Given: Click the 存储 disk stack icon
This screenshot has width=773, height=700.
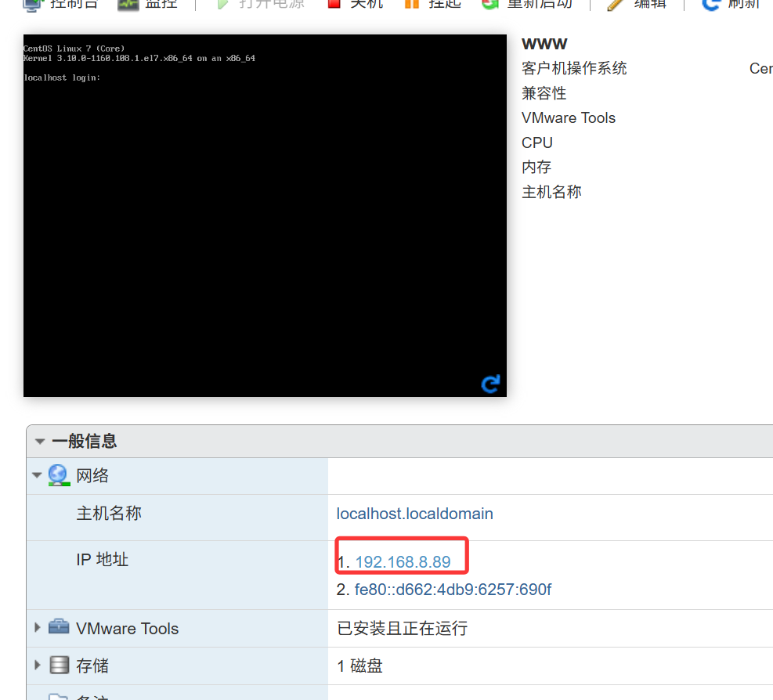Looking at the screenshot, I should (60, 665).
